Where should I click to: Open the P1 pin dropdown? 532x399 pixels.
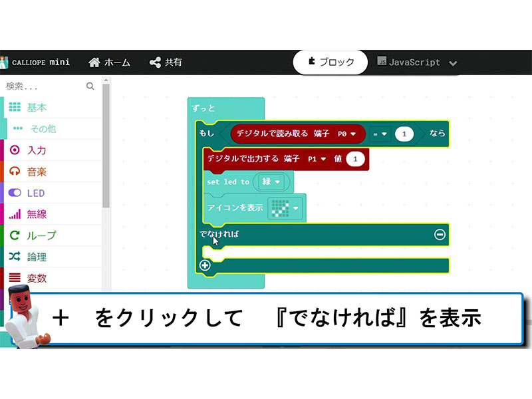pos(317,159)
